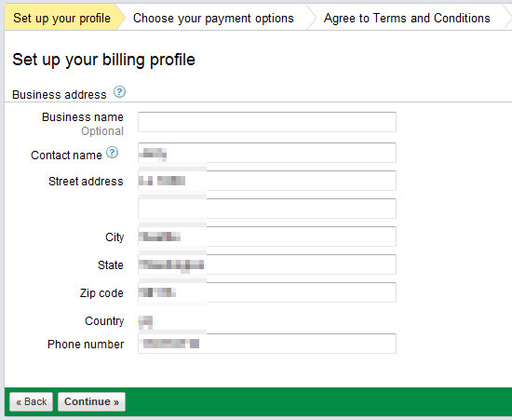Click the blurred Country value
Image resolution: width=512 pixels, height=420 pixels.
145,321
